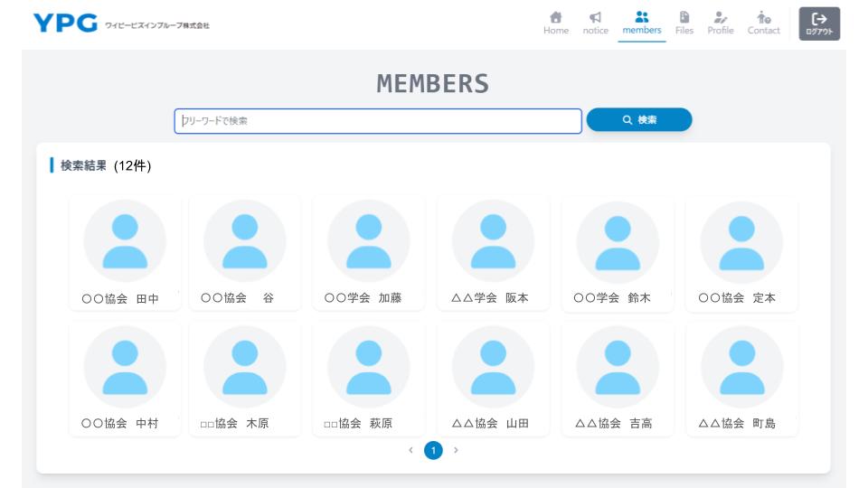868x488 pixels.
Task: Open avatar of □□協会 萩原
Action: (x=369, y=367)
